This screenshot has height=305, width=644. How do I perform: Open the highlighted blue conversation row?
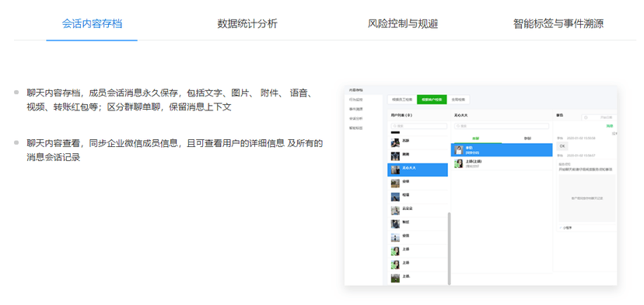(502, 150)
